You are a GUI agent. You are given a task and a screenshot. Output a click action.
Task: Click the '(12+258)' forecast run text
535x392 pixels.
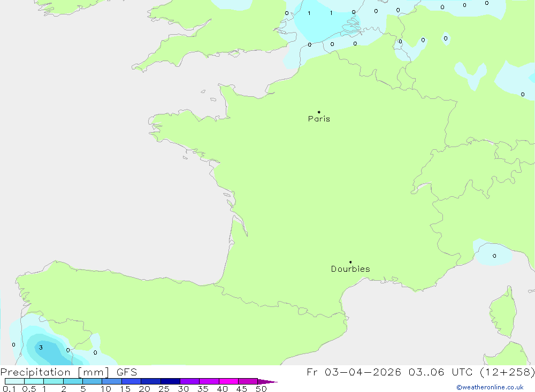tap(507, 372)
